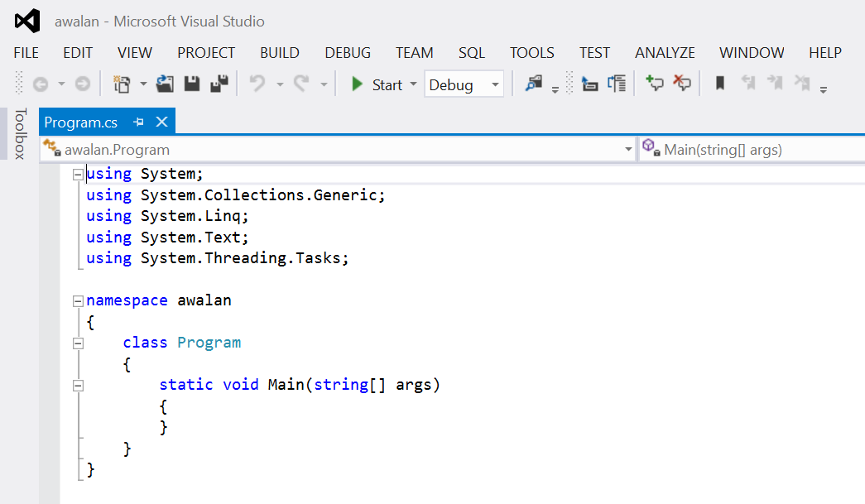
Task: Toggle a bookmark on the current line
Action: (x=720, y=84)
